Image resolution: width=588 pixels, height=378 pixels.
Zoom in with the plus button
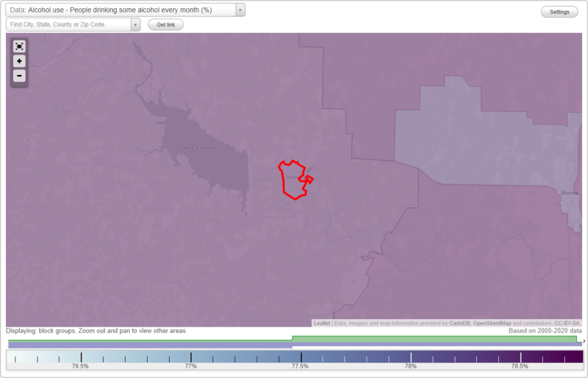pos(19,61)
